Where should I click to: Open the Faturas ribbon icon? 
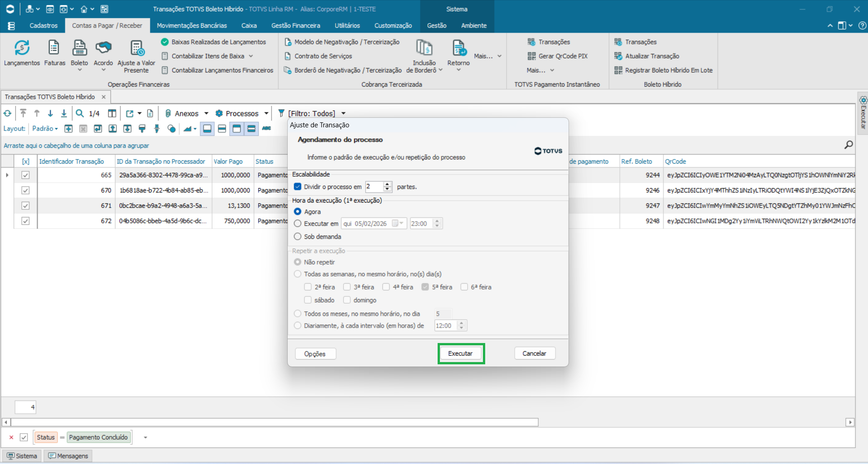tap(54, 53)
